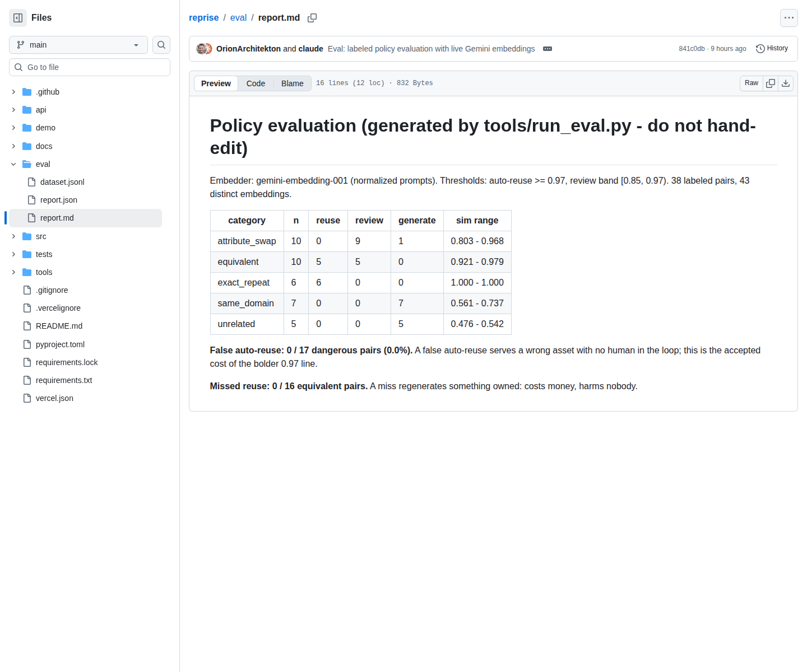Open commit hash 841c0db link

[692, 49]
